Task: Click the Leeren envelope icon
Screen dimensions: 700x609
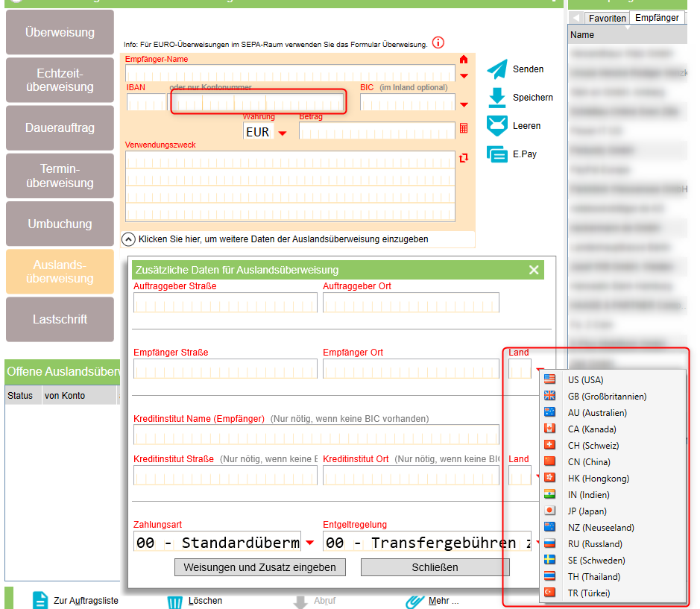Action: tap(497, 126)
